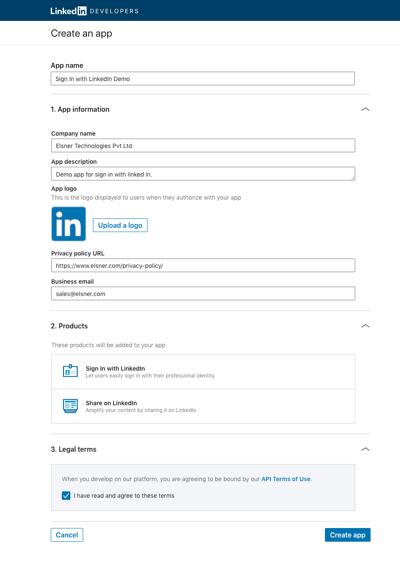Focus the App name input field
Screen dimensions: 400x566
pyautogui.click(x=203, y=79)
